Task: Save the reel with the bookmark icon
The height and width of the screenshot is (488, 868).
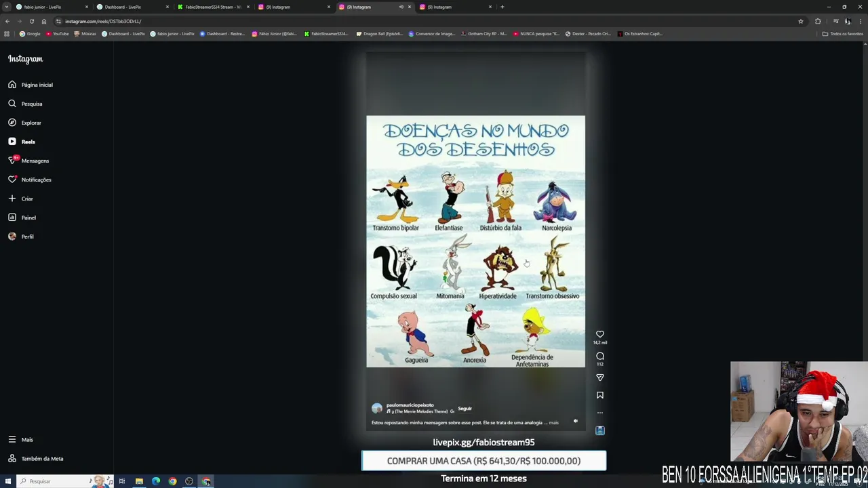Action: point(600,395)
